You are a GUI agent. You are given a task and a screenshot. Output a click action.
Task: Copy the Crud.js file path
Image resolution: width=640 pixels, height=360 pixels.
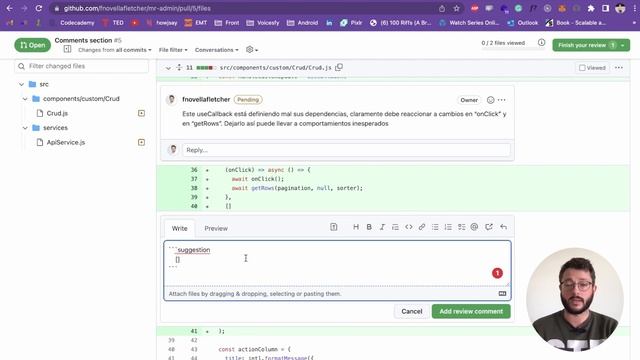point(339,67)
